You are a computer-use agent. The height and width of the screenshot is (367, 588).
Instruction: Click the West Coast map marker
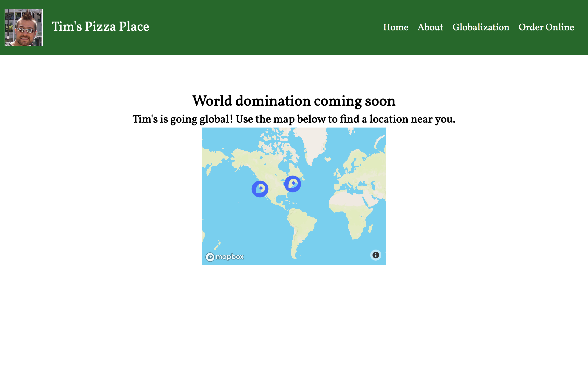coord(260,189)
